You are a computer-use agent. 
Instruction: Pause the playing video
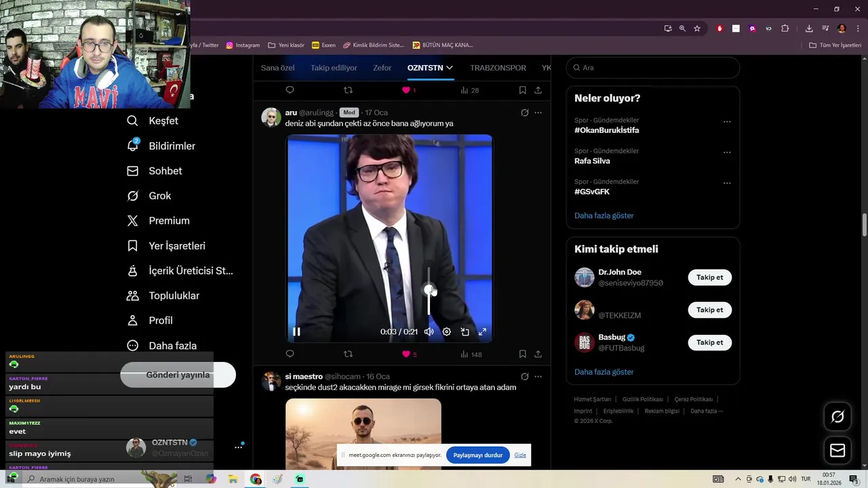tap(296, 331)
